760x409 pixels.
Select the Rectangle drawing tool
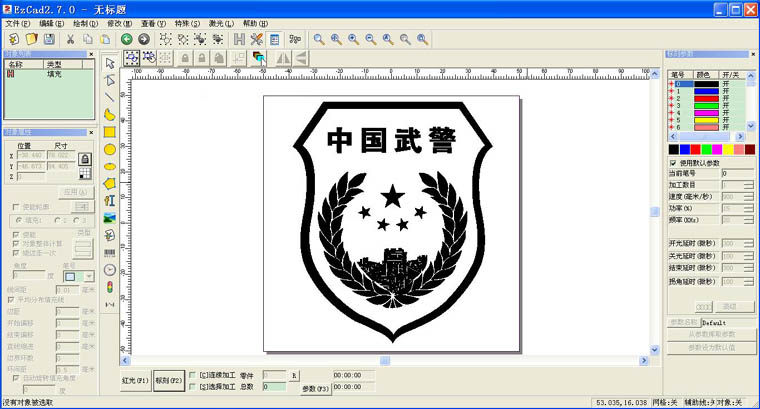tap(110, 132)
